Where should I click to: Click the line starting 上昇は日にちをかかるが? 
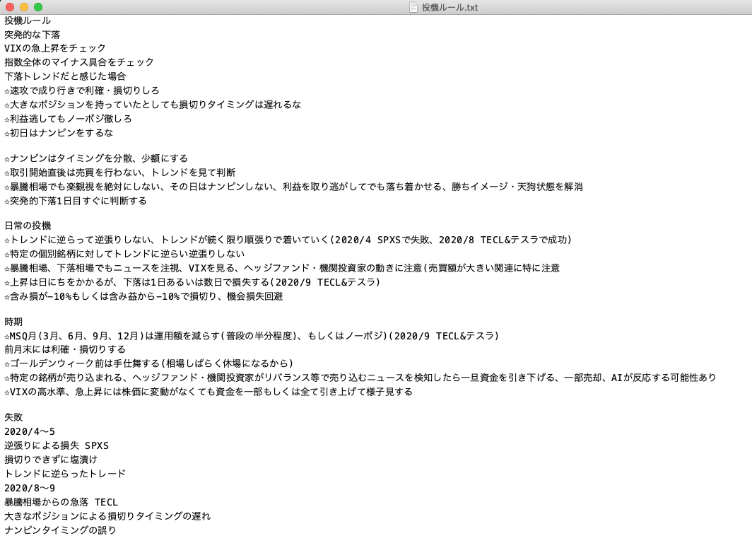192,282
